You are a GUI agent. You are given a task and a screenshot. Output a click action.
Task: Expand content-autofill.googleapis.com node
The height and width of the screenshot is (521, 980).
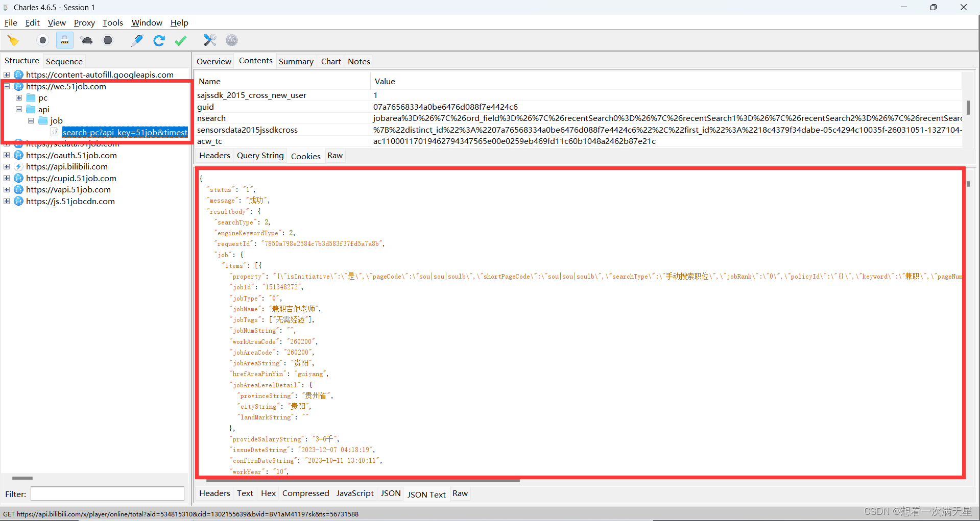tap(7, 75)
